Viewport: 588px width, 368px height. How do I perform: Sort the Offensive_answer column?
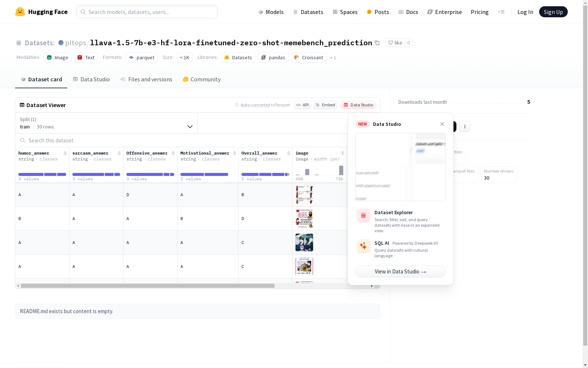[173, 153]
